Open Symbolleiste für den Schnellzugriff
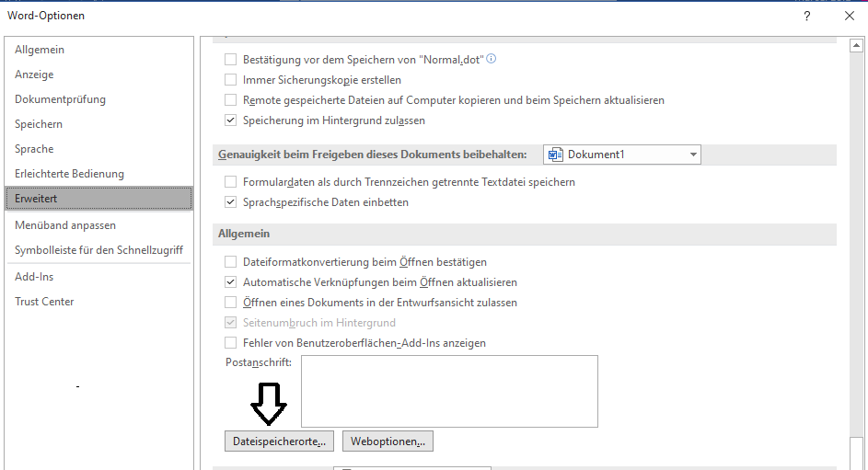The width and height of the screenshot is (868, 470). [98, 250]
